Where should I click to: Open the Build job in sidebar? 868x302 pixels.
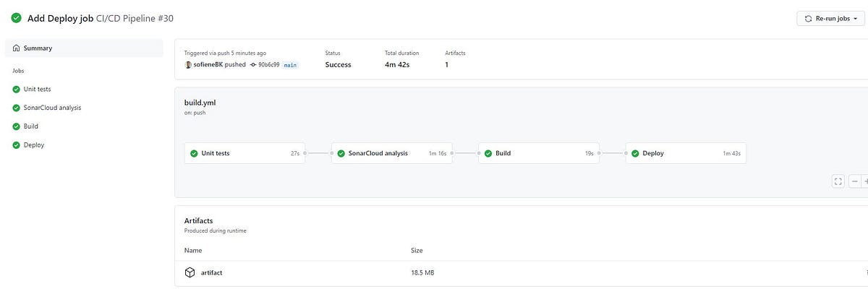point(84,126)
